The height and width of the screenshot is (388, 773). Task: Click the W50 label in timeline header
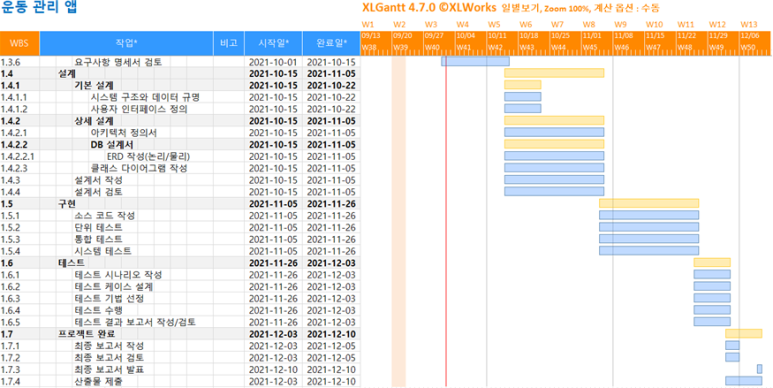(749, 48)
